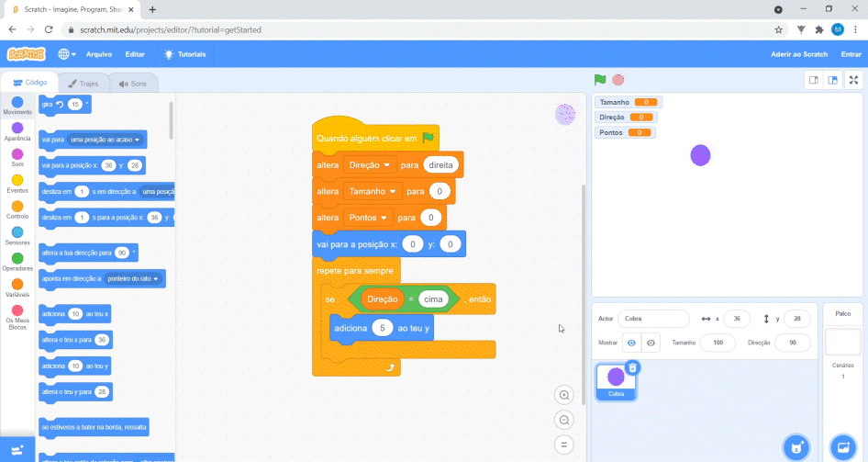Image resolution: width=868 pixels, height=462 pixels.
Task: Open 'uma posição ao acaso' dropdown
Action: coord(106,140)
